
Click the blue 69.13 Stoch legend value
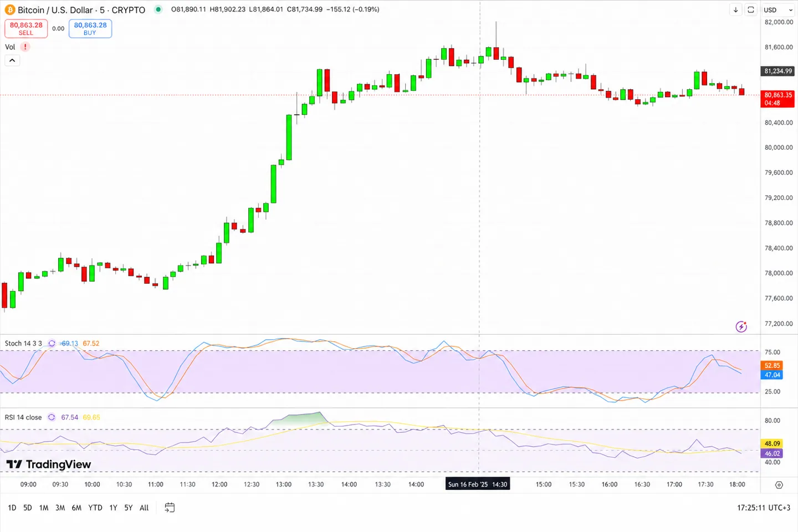[70, 344]
